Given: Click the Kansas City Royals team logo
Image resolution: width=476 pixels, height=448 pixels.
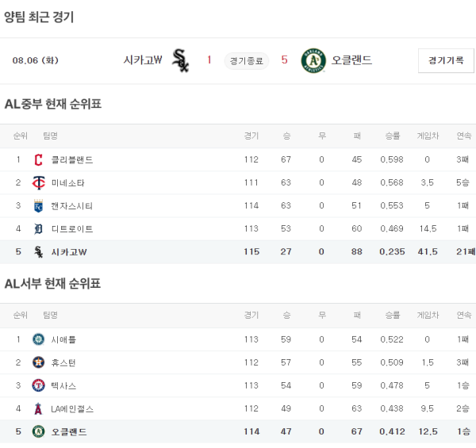Looking at the screenshot, I should (38, 206).
